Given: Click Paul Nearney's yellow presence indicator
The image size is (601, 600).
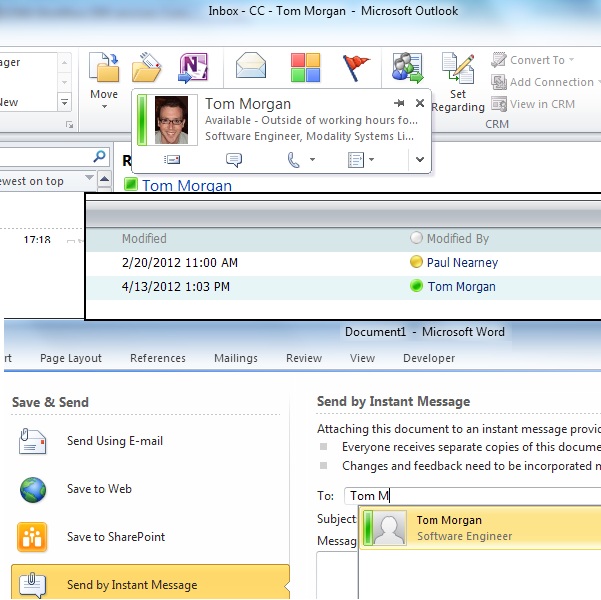Looking at the screenshot, I should pos(416,262).
